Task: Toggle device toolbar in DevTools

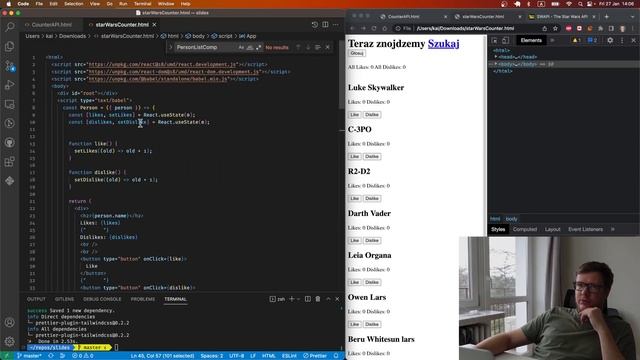Action: point(505,40)
